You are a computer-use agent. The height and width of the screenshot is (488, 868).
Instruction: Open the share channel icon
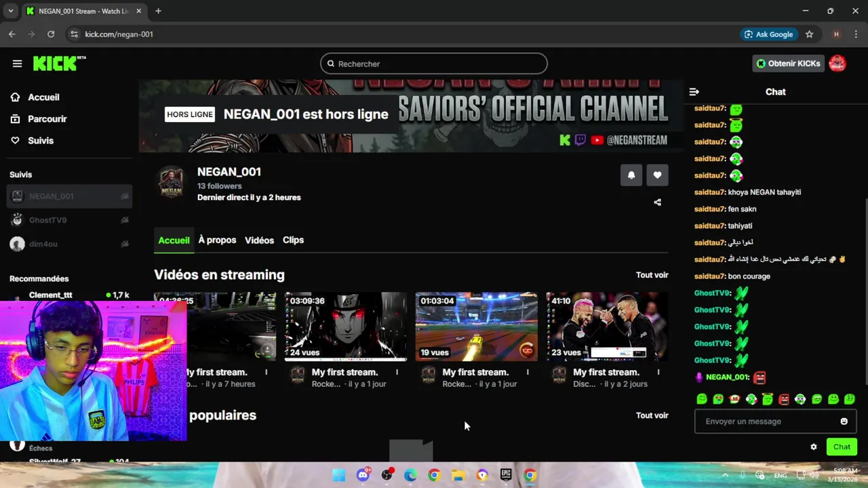click(657, 202)
